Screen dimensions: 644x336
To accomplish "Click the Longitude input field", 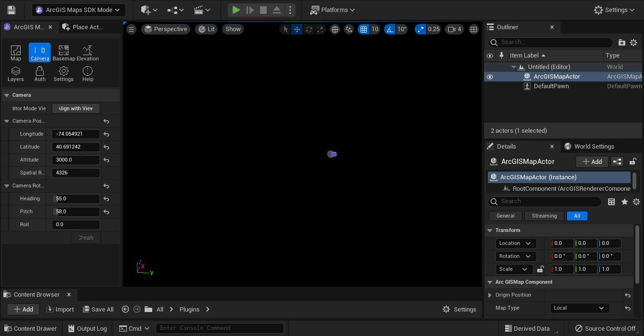I will point(76,134).
